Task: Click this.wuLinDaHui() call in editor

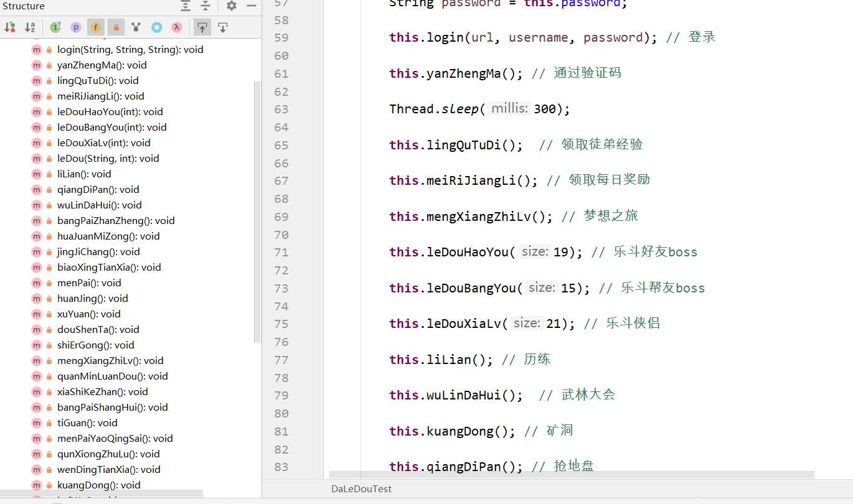Action: pyautogui.click(x=456, y=395)
